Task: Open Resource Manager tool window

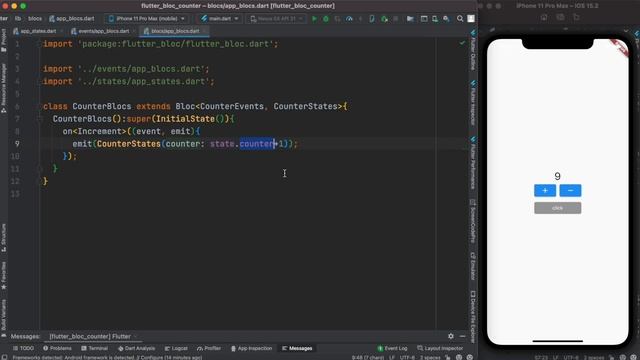Action: pyautogui.click(x=4, y=88)
